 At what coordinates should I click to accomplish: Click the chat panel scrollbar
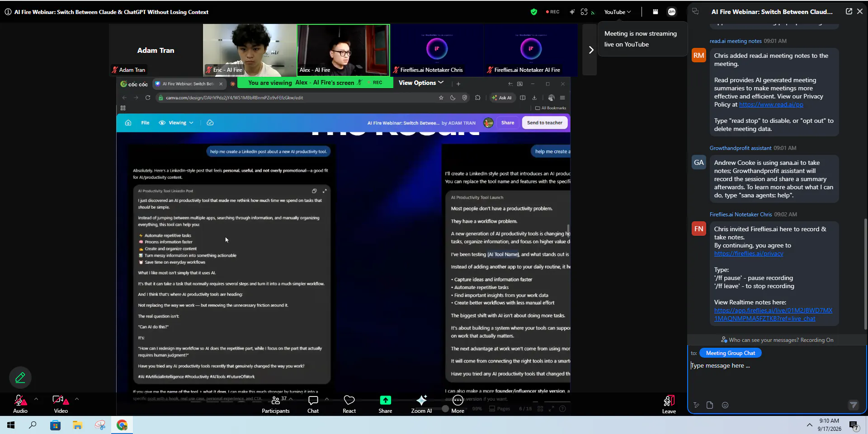point(865,274)
